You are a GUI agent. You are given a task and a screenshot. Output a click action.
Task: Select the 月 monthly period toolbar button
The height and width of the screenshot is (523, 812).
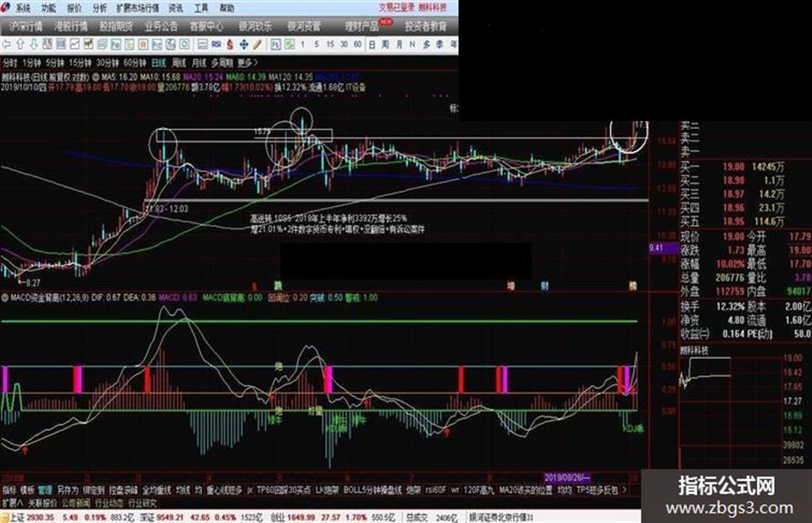[x=399, y=45]
